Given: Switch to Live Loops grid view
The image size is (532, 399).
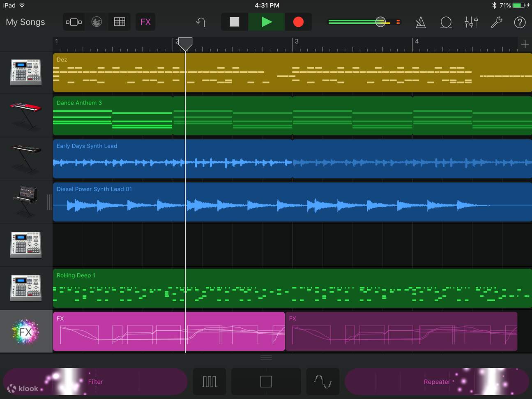Looking at the screenshot, I should tap(119, 22).
